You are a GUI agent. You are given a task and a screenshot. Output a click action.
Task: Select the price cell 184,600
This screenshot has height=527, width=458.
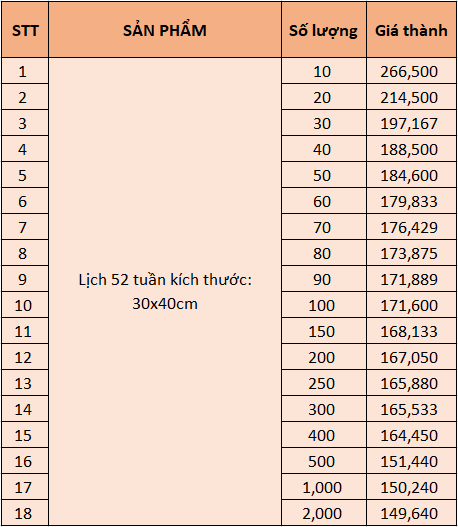click(411, 175)
